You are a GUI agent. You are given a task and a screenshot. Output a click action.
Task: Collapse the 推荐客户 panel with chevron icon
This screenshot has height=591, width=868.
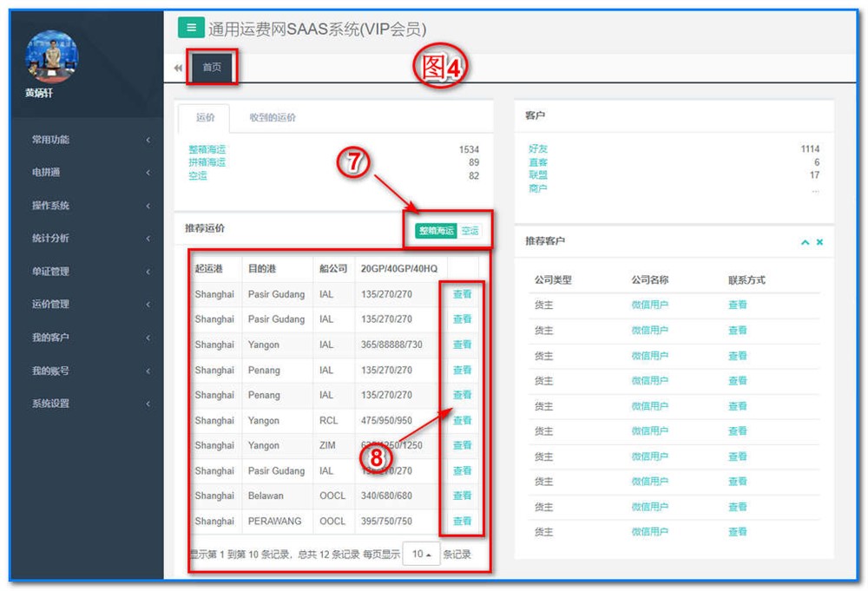805,242
